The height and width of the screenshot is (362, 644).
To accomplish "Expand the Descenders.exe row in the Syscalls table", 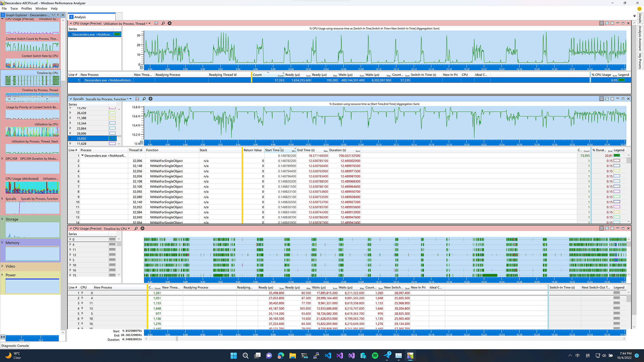I will tap(82, 155).
